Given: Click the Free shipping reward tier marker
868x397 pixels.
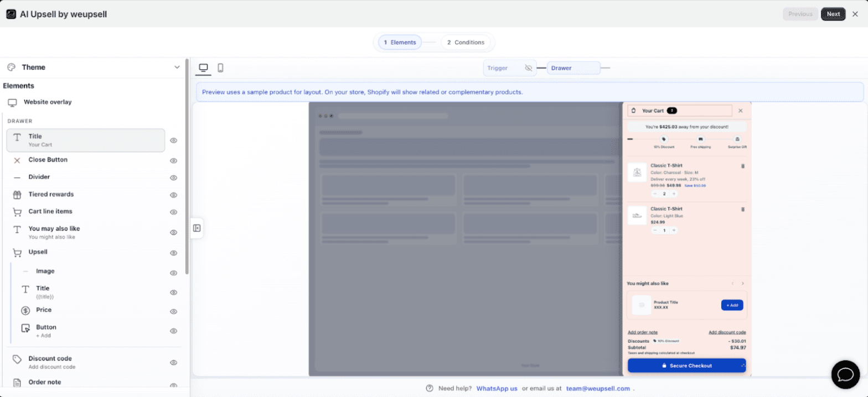Looking at the screenshot, I should coord(700,139).
